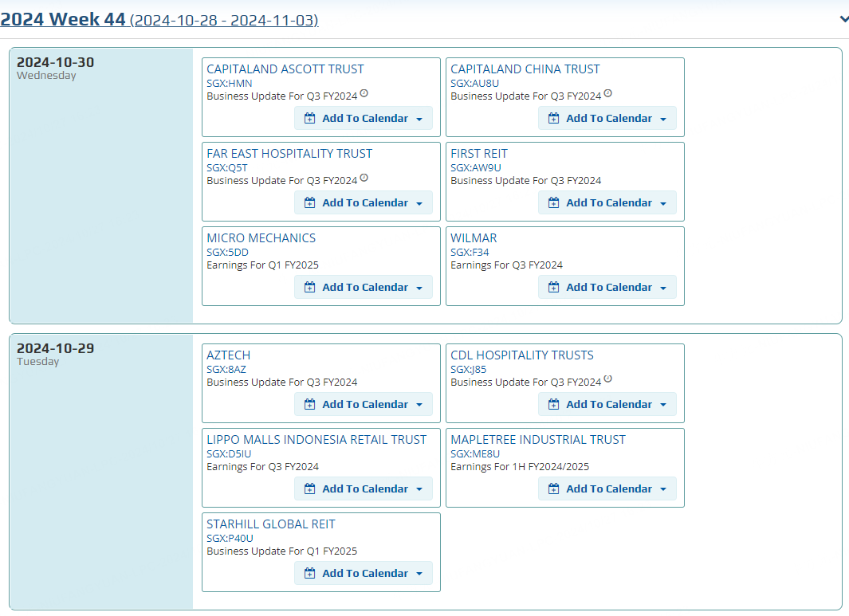The image size is (849, 616).
Task: Click ticker SGX:P40U
Action: pos(230,538)
